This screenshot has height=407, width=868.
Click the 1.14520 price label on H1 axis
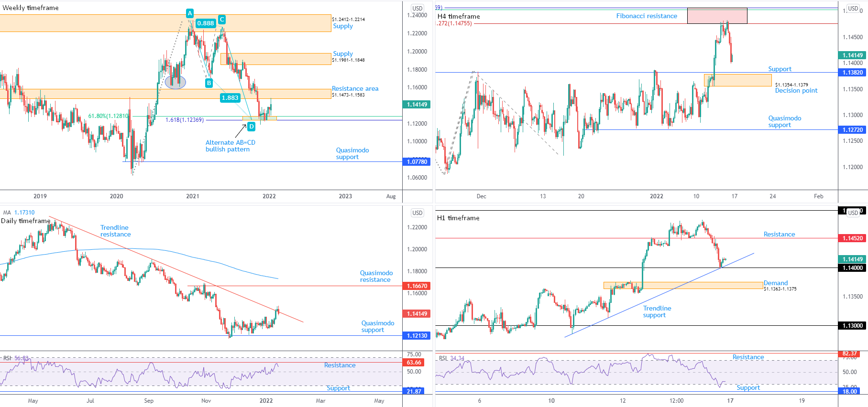click(x=853, y=238)
